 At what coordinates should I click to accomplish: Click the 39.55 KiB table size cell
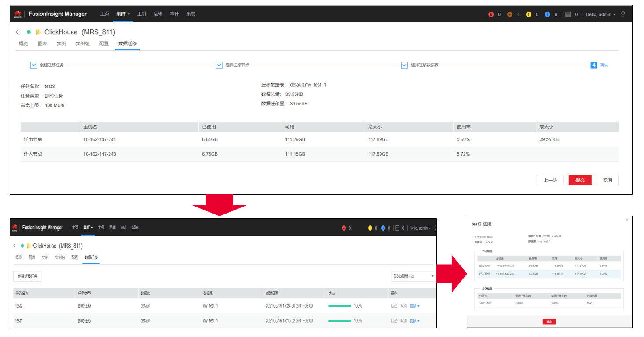coord(549,139)
